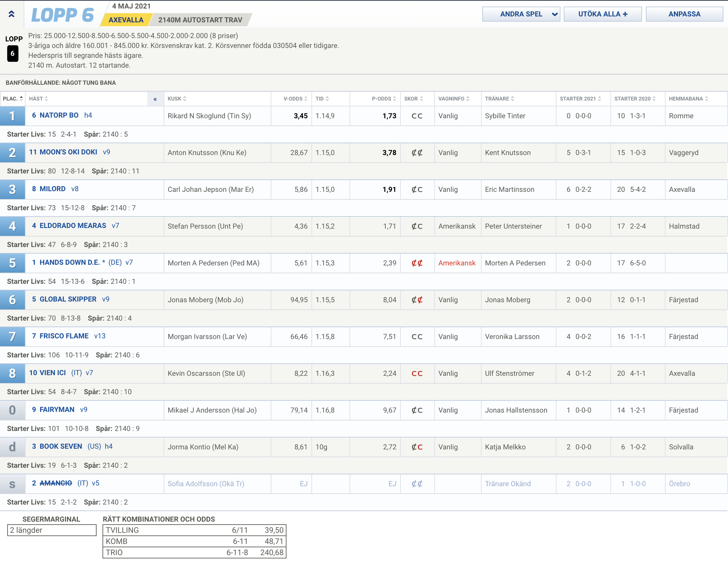
Task: Click placement badge 2 for Moon's Oki Doki
Action: [12, 153]
